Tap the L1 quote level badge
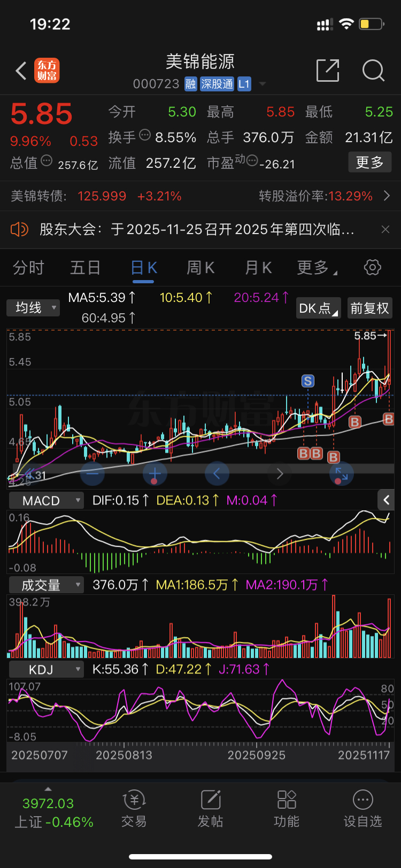This screenshot has width=401, height=868. 244,84
